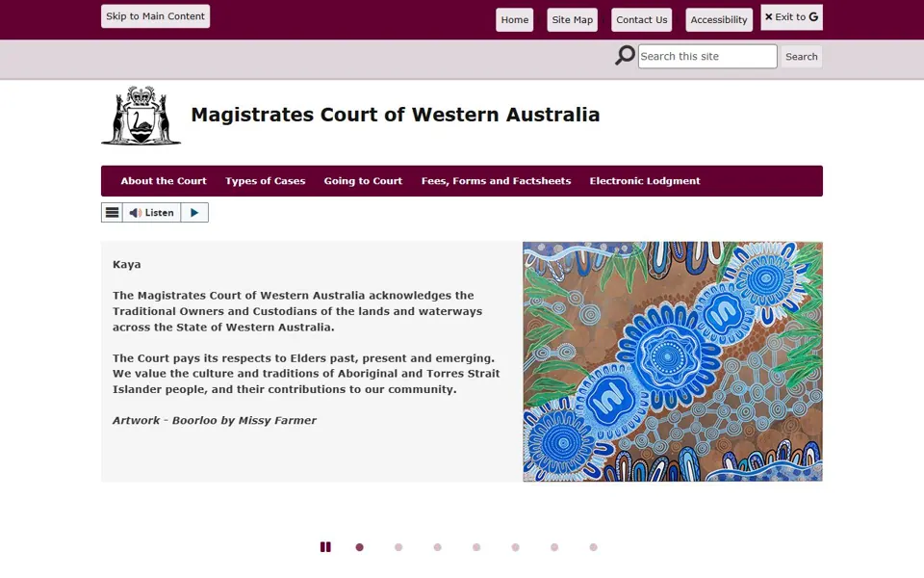This screenshot has height=578, width=924.
Task: Click the play arrow beside Listen
Action: pos(194,213)
